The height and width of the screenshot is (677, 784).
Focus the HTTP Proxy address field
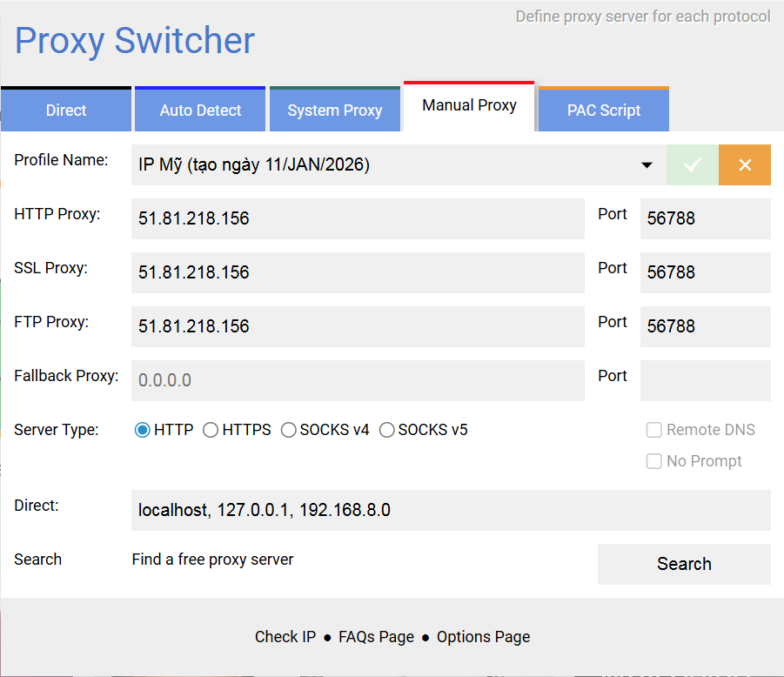coord(358,219)
